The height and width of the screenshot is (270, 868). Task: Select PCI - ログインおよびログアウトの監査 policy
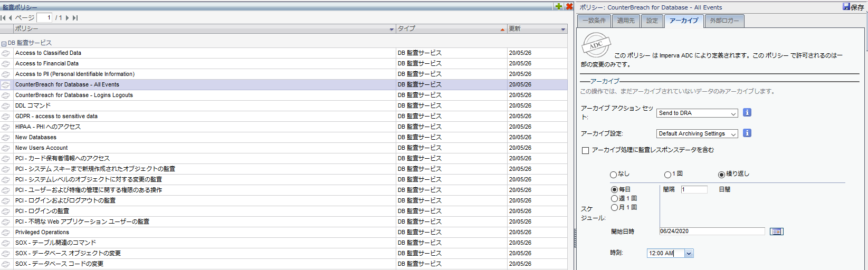(x=284, y=201)
